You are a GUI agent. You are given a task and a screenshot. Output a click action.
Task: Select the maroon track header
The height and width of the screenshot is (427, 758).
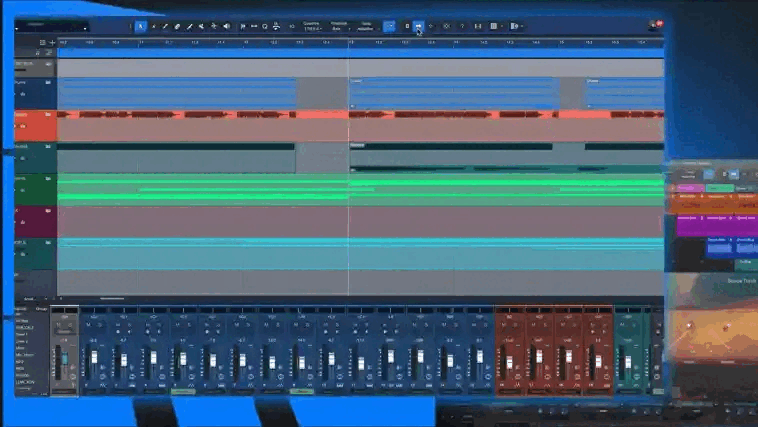pos(35,221)
